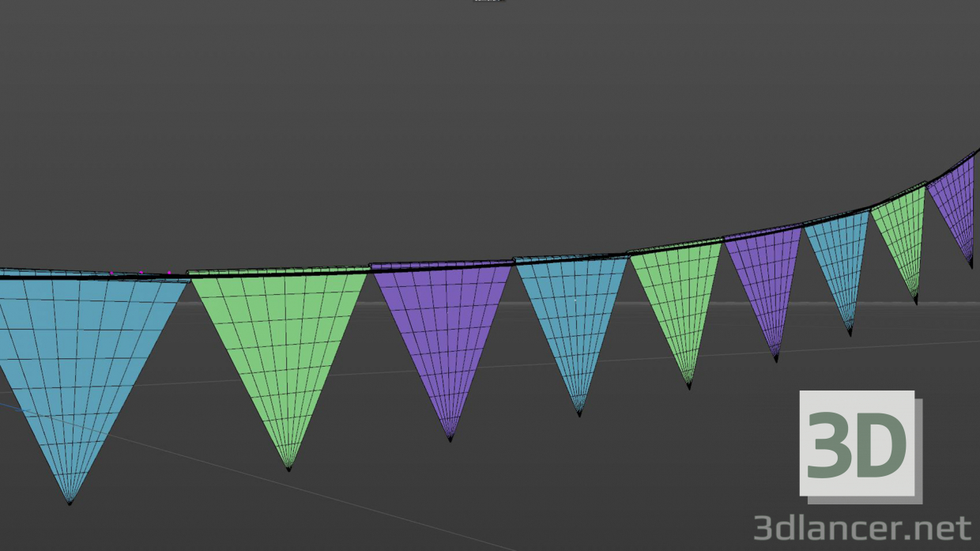Image resolution: width=980 pixels, height=551 pixels.
Task: Click the third magenta vertex point on the rope
Action: pyautogui.click(x=169, y=272)
